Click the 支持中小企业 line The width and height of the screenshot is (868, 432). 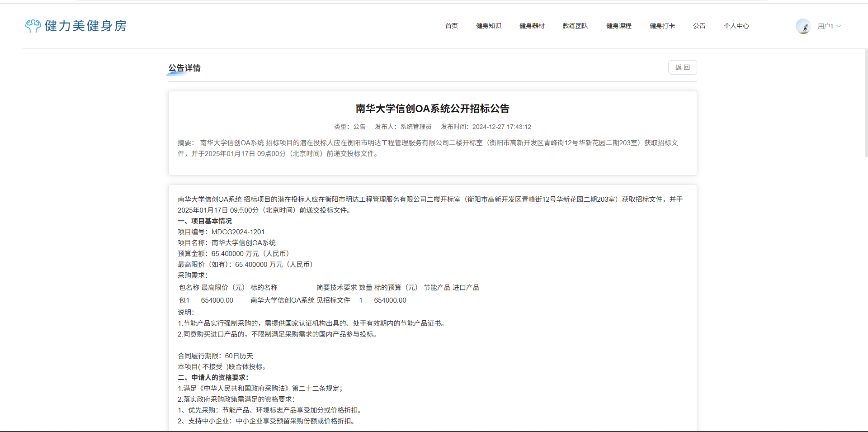[267, 421]
